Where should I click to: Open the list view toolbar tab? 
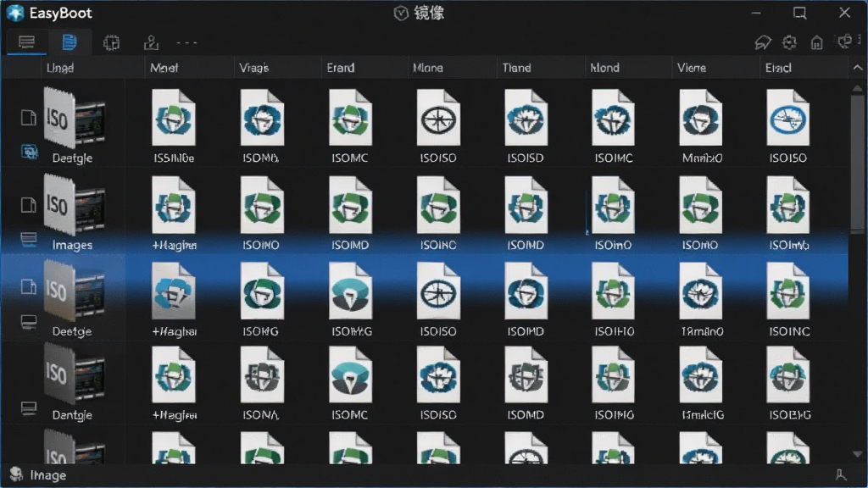(26, 42)
